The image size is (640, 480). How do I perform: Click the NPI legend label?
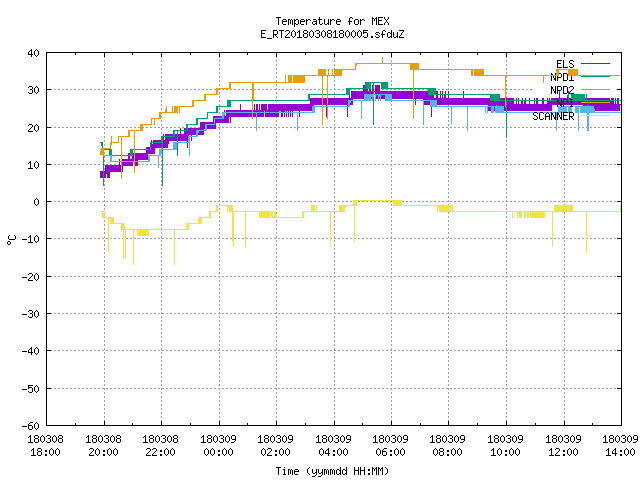(x=565, y=103)
